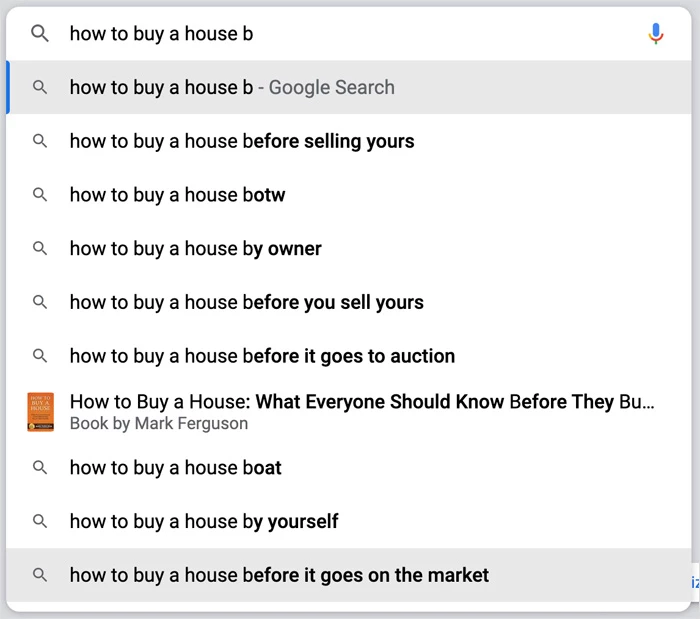Click magnifier icon beside 'by owner' suggestion
This screenshot has height=619, width=700.
[x=40, y=248]
